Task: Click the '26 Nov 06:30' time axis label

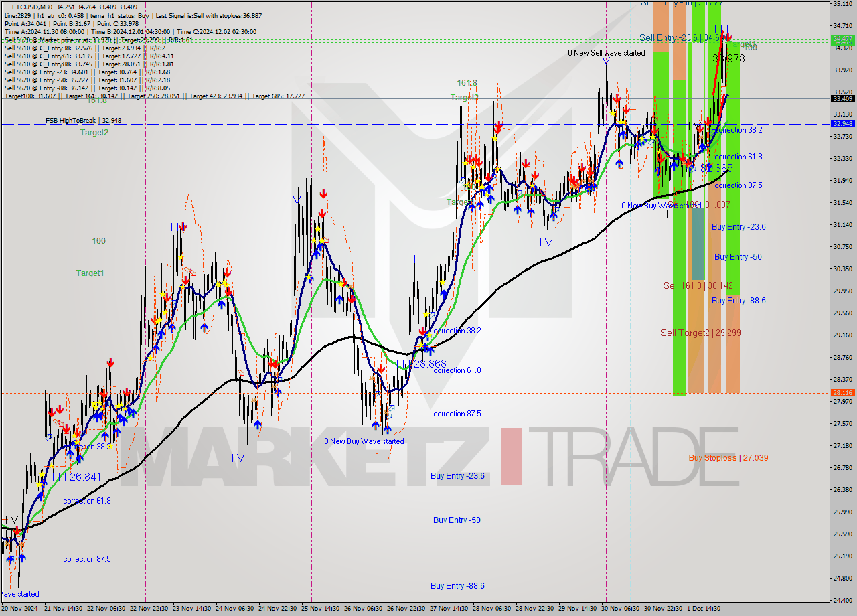Action: (x=364, y=609)
